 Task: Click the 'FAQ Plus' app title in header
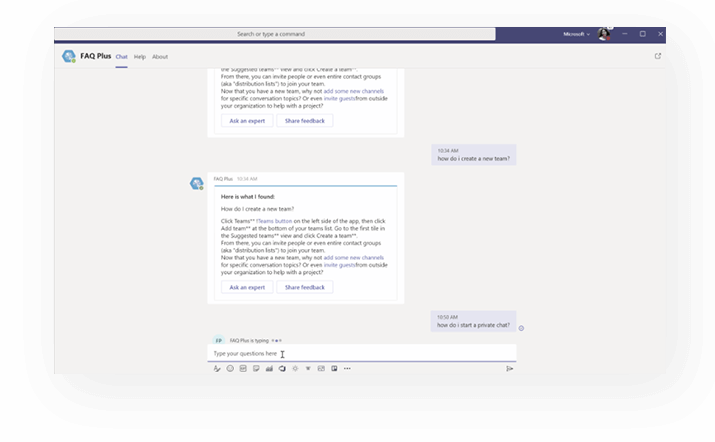click(96, 56)
